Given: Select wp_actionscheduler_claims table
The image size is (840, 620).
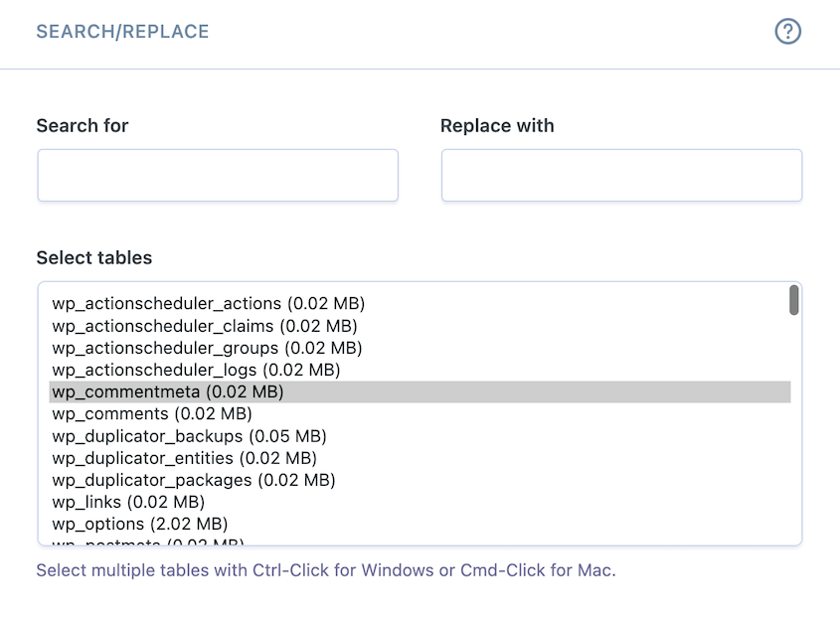Looking at the screenshot, I should tap(420, 326).
